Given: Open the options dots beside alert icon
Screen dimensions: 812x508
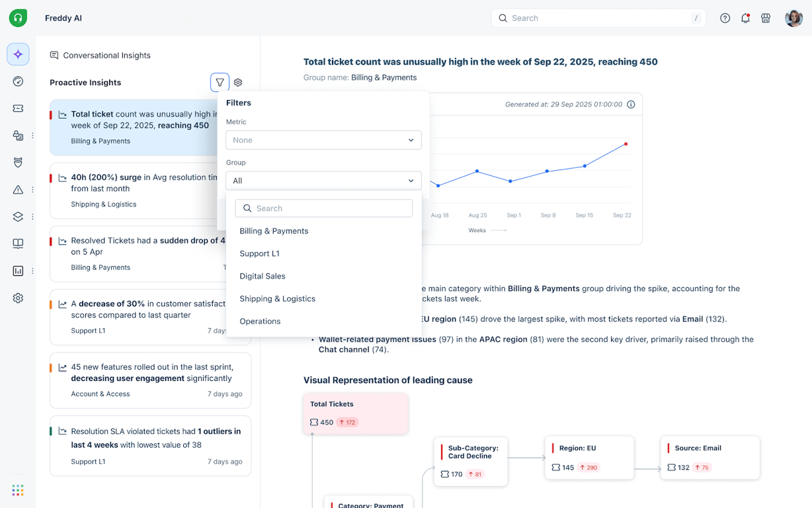Looking at the screenshot, I should [32, 190].
